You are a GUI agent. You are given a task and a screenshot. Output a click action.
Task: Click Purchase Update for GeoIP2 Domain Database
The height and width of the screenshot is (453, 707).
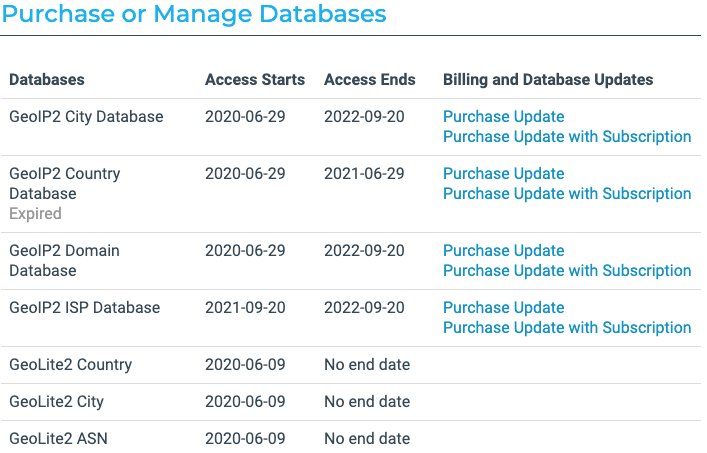tap(503, 251)
